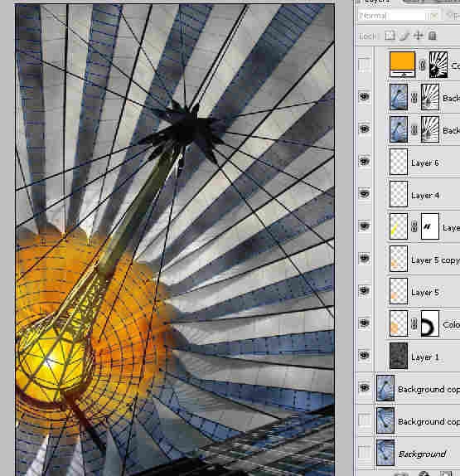Toggle Lock transparent pixels icon
This screenshot has height=476, width=460.
coord(390,36)
